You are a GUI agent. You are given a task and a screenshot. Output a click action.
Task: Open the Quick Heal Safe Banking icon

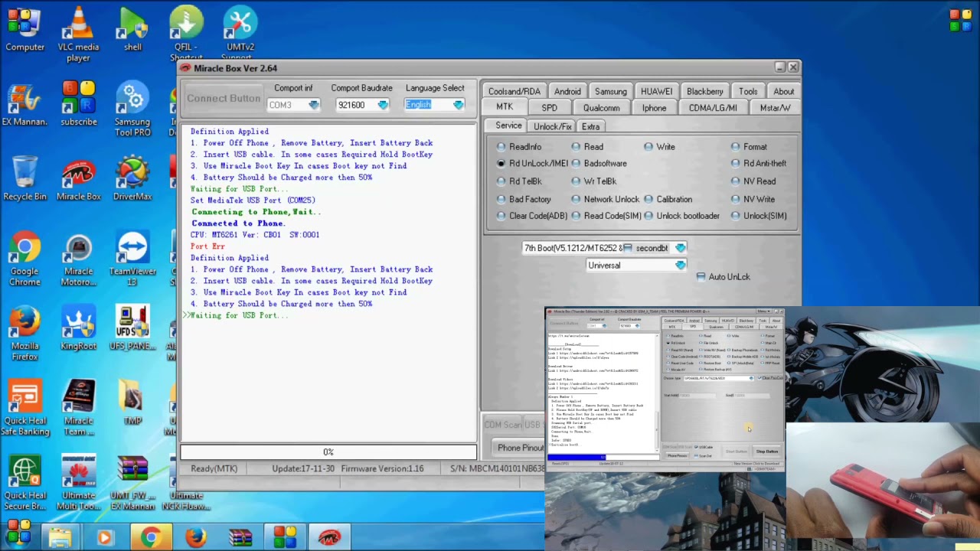coord(24,409)
